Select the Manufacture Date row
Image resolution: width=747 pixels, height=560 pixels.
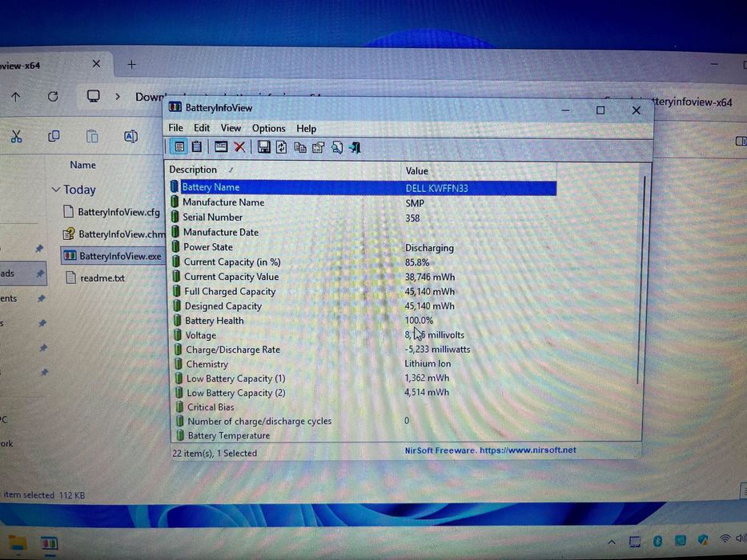tap(363, 232)
